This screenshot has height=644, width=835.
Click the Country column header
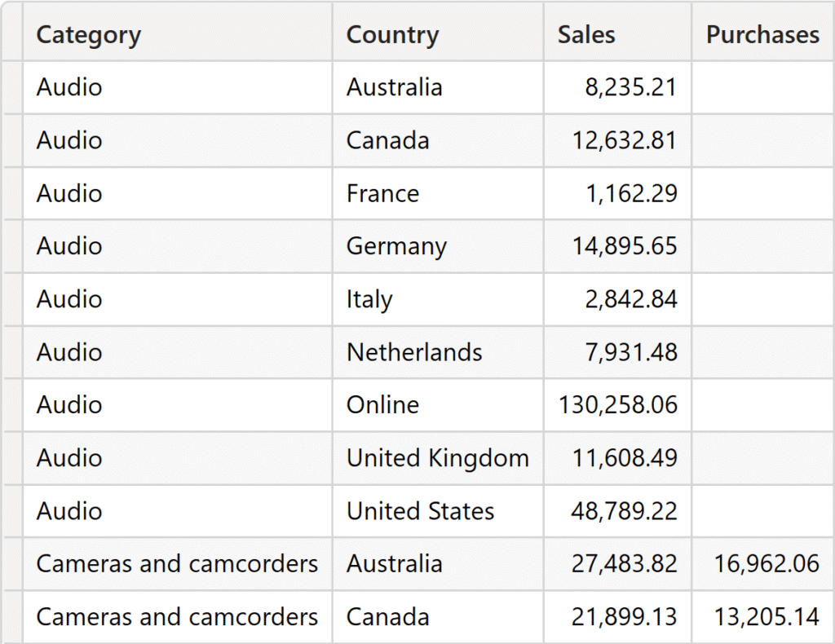pos(392,35)
